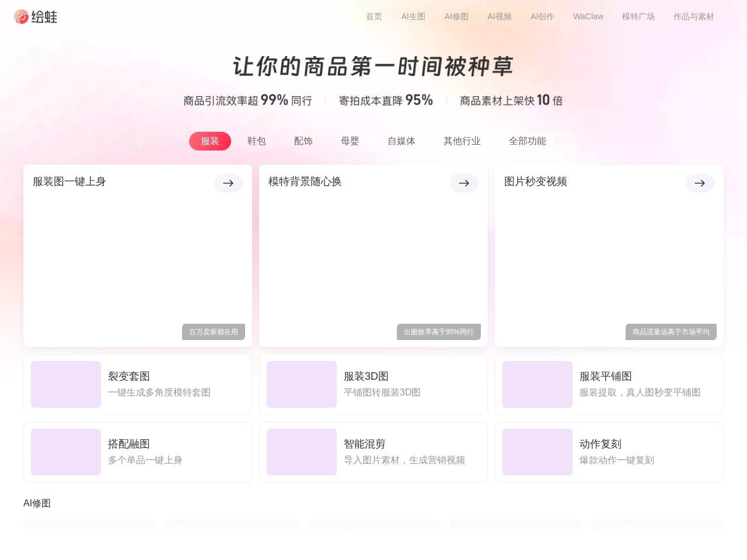
Task: Click 服装图一键上身 card title
Action: pyautogui.click(x=69, y=181)
